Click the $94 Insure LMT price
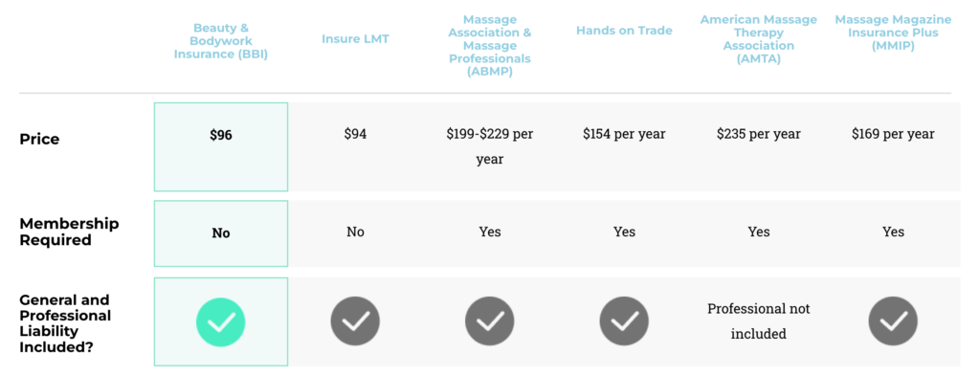The image size is (980, 376). 355,134
